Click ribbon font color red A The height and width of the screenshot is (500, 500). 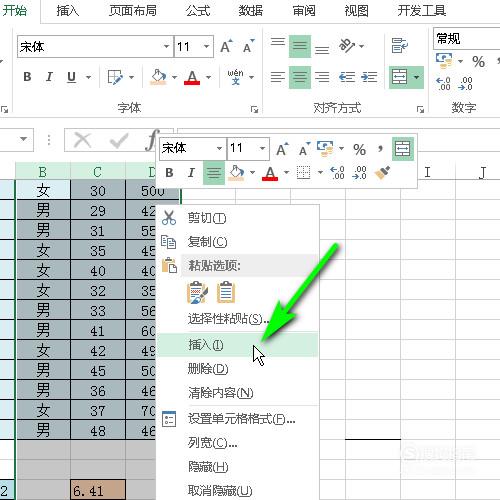click(192, 77)
